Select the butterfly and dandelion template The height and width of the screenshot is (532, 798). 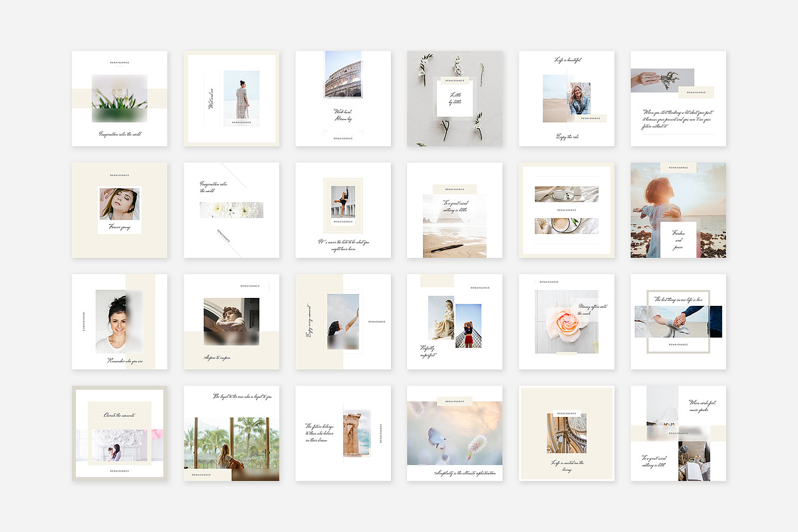coord(455,434)
